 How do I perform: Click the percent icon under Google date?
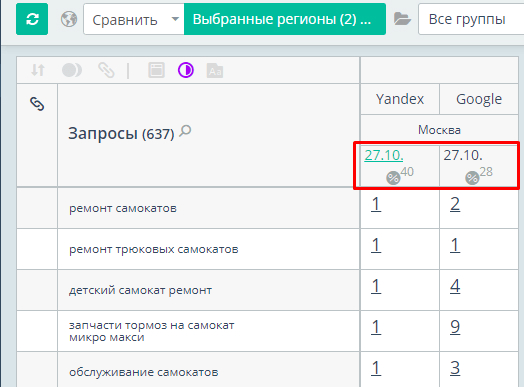point(472,178)
